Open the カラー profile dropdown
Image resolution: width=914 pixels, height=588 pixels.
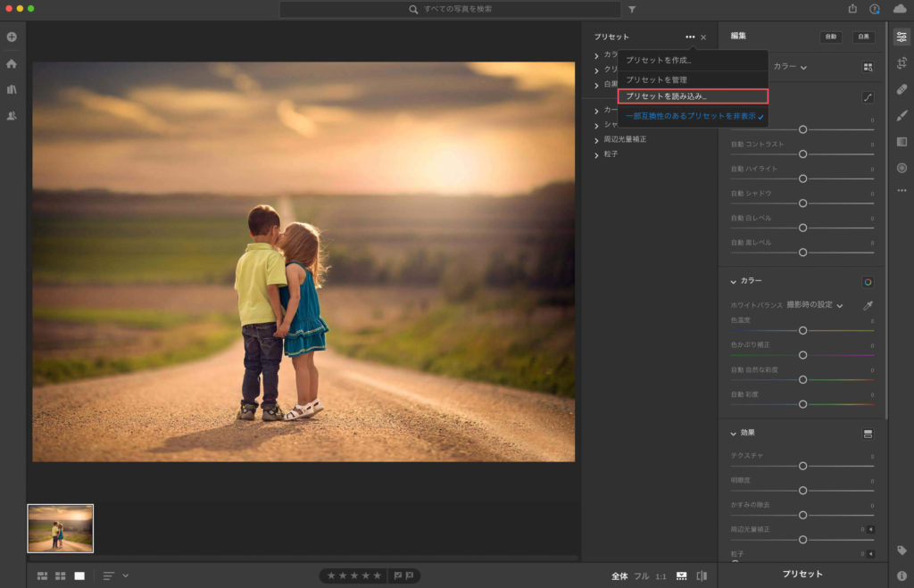click(790, 67)
